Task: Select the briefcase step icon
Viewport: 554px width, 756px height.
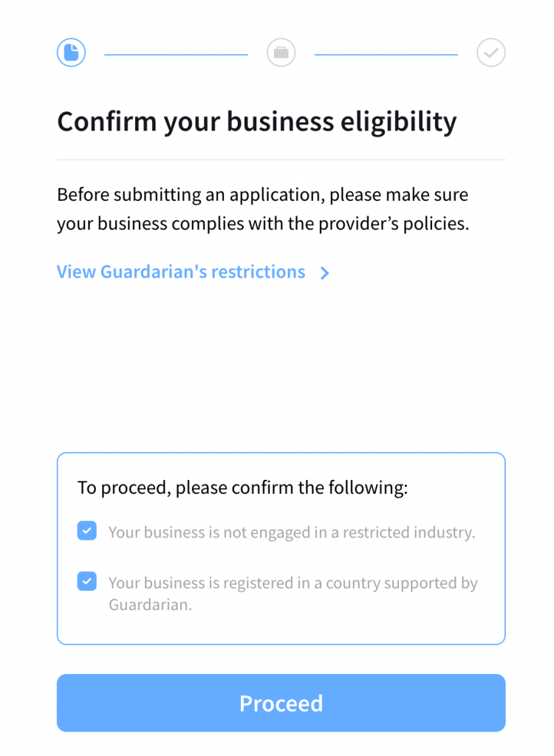Action: coord(281,52)
